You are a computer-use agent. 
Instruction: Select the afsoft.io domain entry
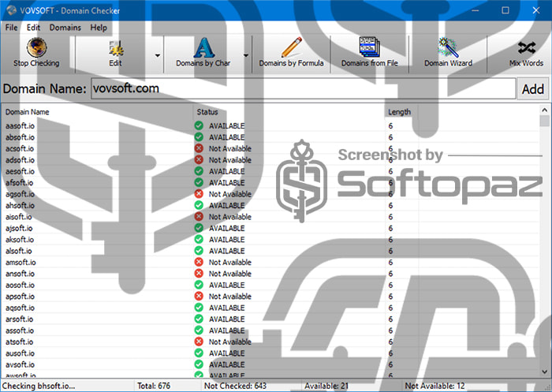(20, 182)
